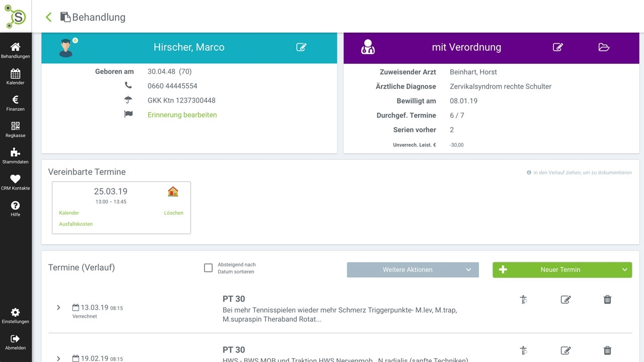Viewport: 644px width, 362px height.
Task: Click GKK Ktn 1237300448
Action: [x=182, y=101]
